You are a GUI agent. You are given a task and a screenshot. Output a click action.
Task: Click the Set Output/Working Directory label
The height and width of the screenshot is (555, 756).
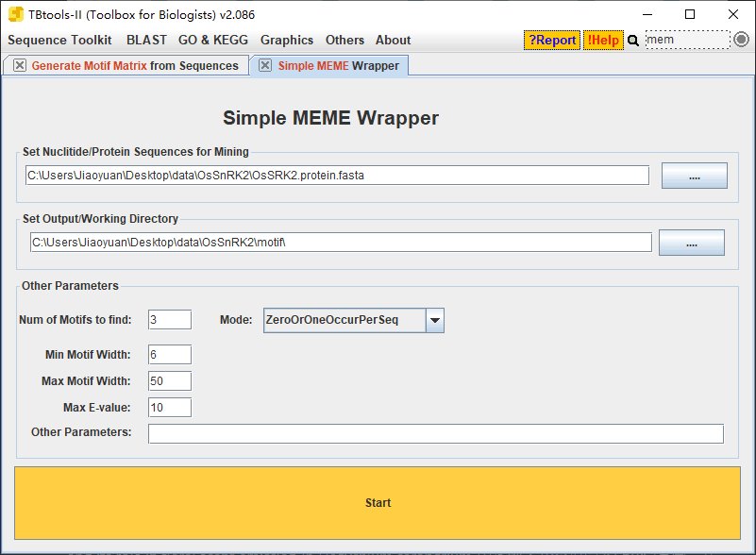click(100, 219)
